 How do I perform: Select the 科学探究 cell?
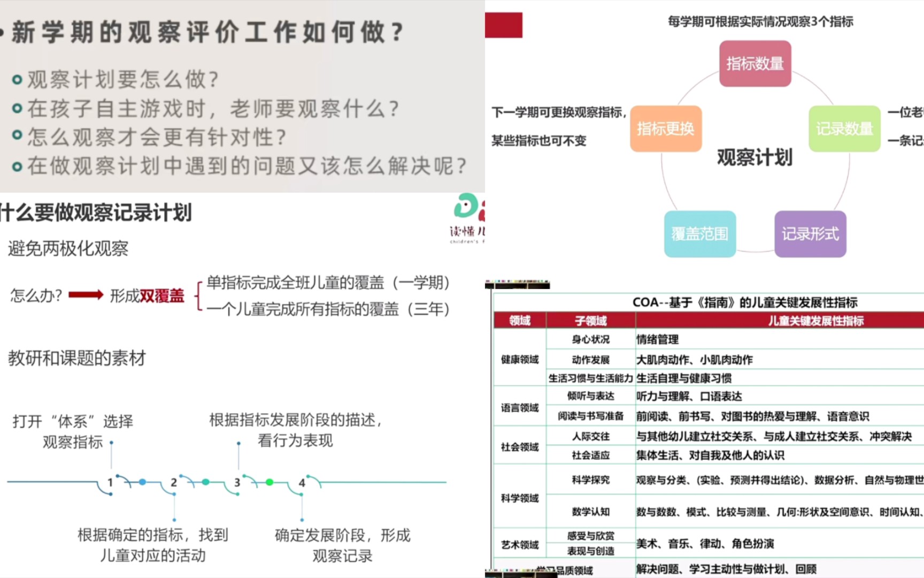[x=591, y=480]
